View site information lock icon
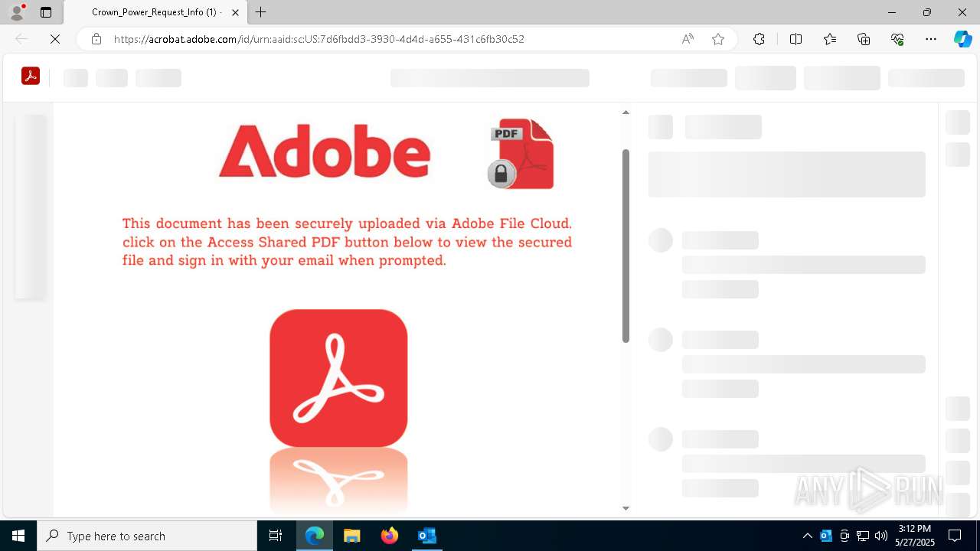 (x=96, y=39)
